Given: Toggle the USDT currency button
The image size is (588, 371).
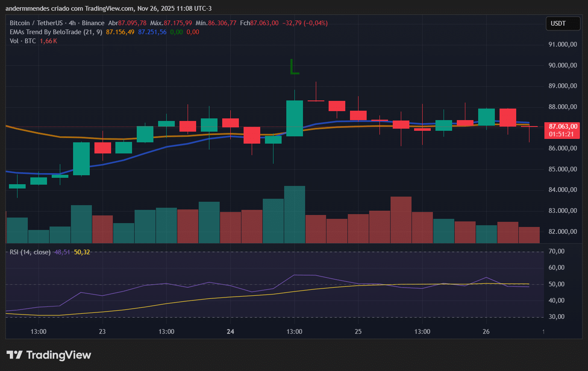Looking at the screenshot, I should (x=563, y=24).
